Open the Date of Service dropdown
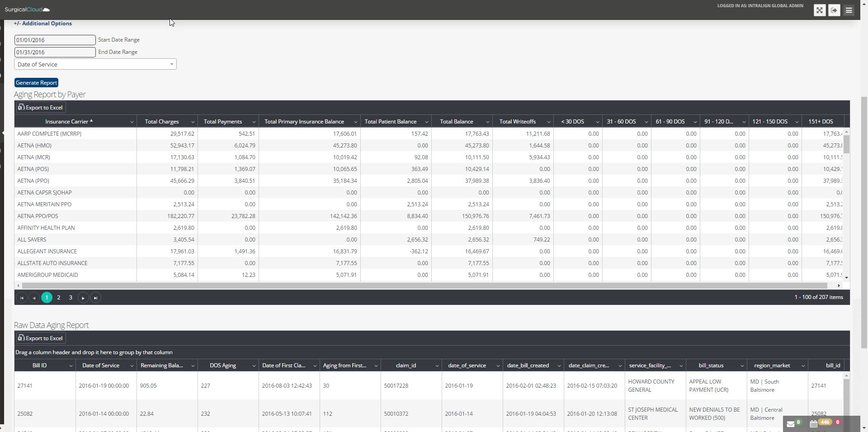The height and width of the screenshot is (432, 868). (95, 64)
